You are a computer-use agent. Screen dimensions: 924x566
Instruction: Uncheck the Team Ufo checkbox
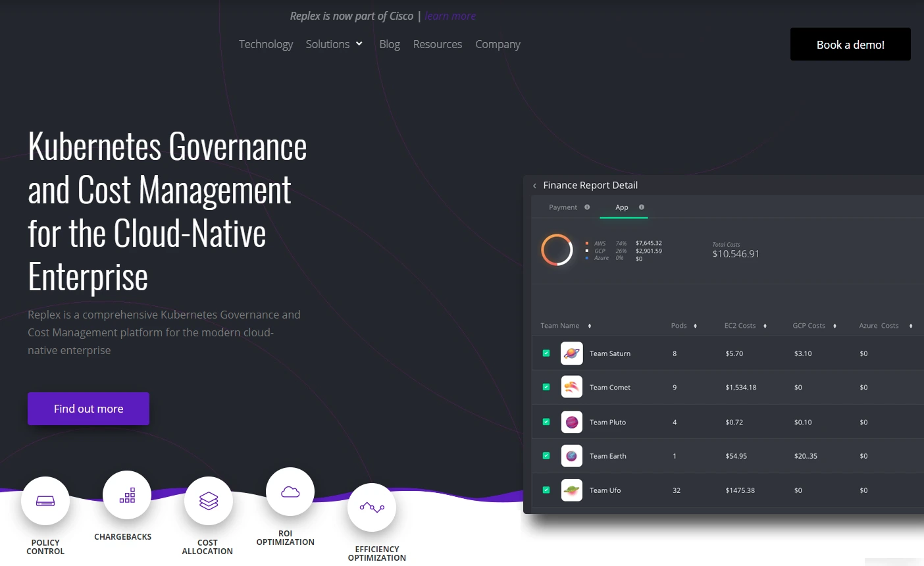point(546,490)
